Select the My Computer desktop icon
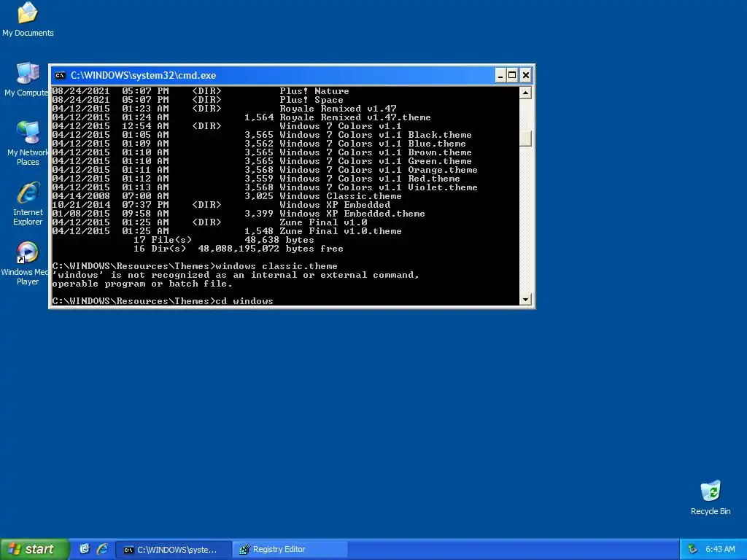 (28, 79)
